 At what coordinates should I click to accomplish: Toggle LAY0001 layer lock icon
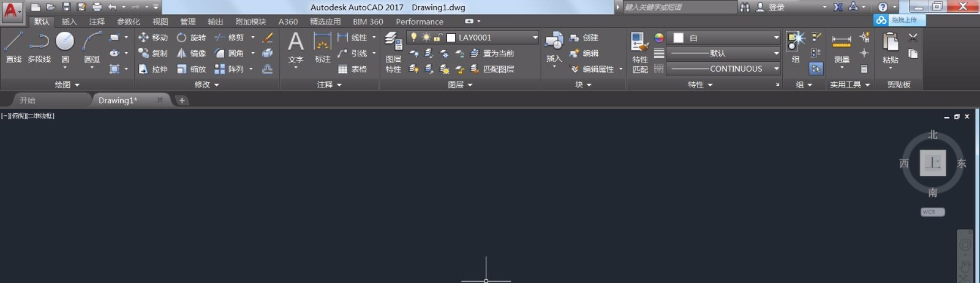click(x=437, y=37)
